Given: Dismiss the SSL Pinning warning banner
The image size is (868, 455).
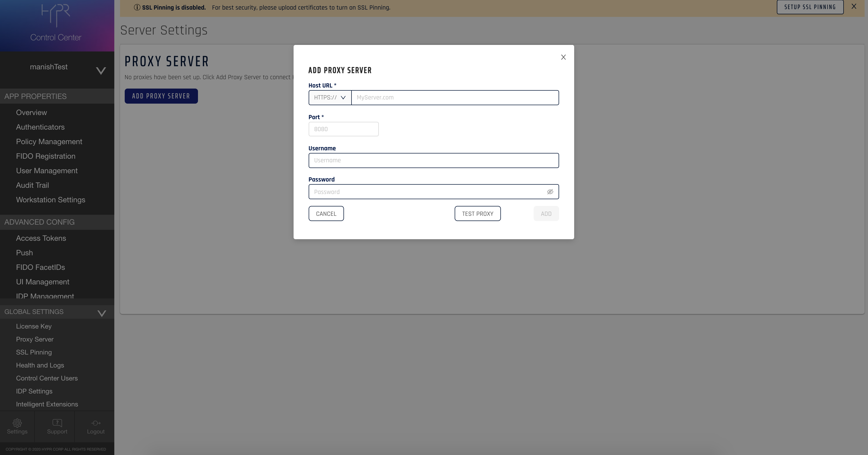Looking at the screenshot, I should 853,6.
